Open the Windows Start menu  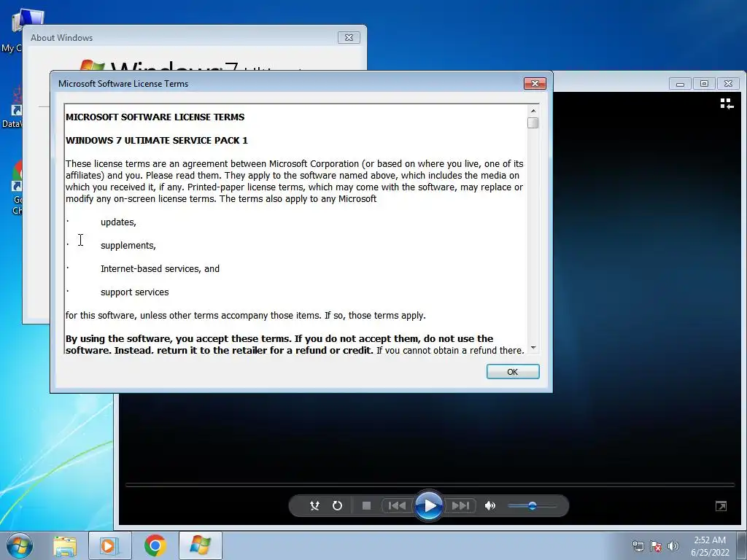pyautogui.click(x=20, y=545)
